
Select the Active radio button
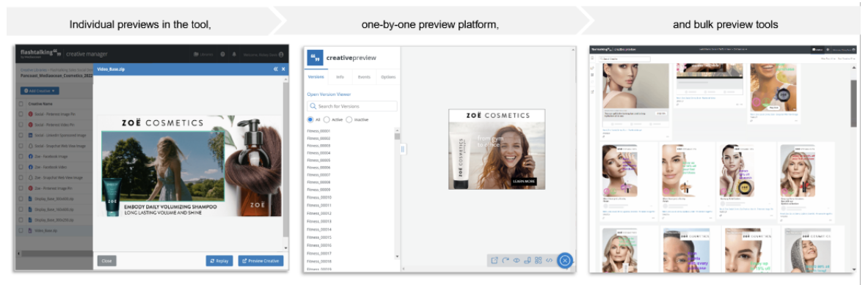pos(327,119)
